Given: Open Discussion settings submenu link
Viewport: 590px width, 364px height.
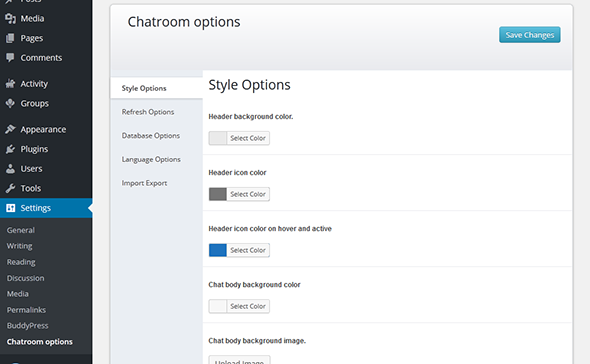Looking at the screenshot, I should (26, 278).
